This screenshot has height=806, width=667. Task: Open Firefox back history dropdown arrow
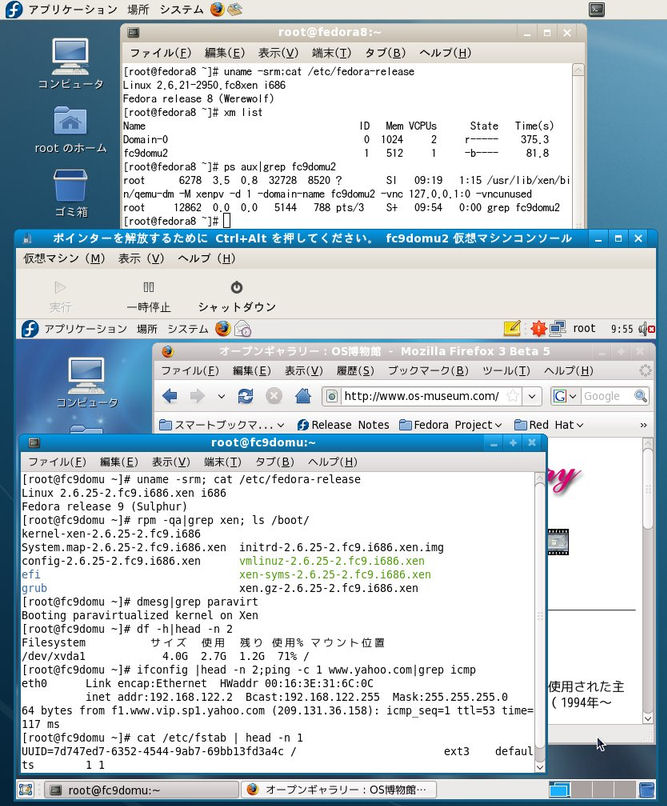[221, 396]
